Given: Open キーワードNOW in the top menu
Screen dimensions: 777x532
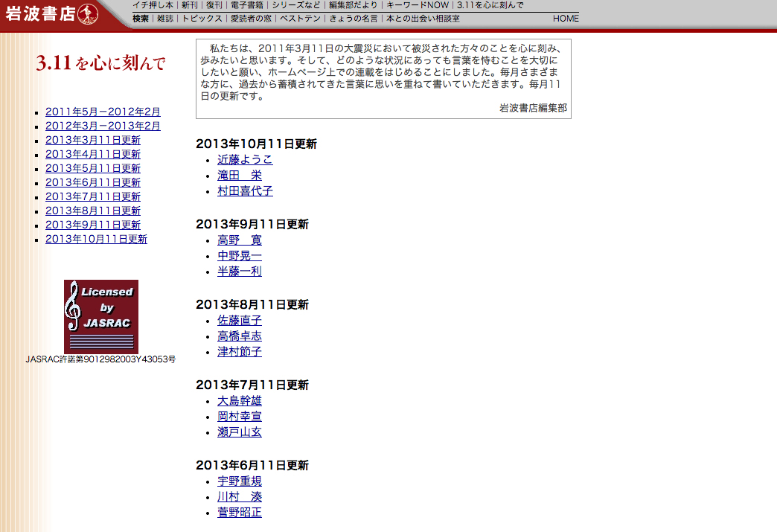Looking at the screenshot, I should (x=418, y=5).
